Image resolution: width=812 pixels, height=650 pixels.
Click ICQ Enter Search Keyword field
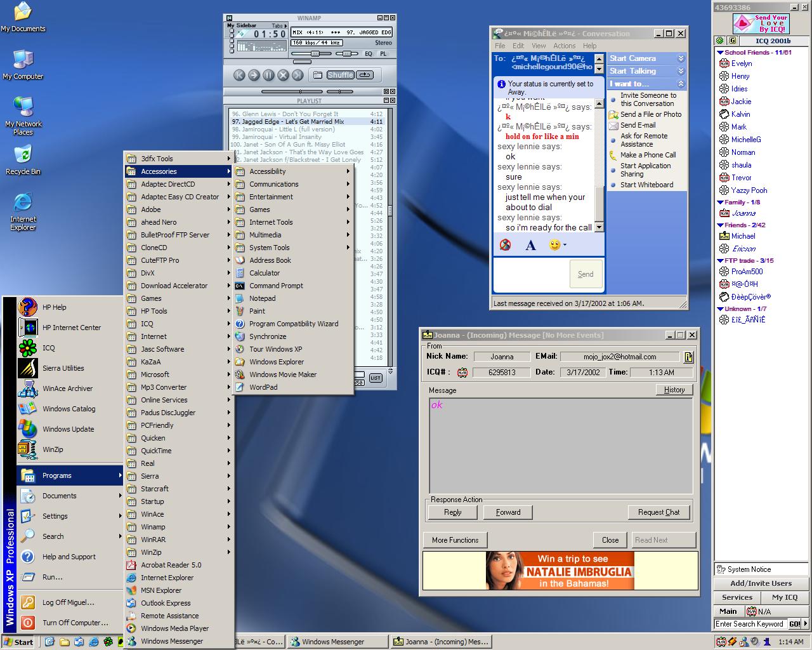(x=750, y=624)
